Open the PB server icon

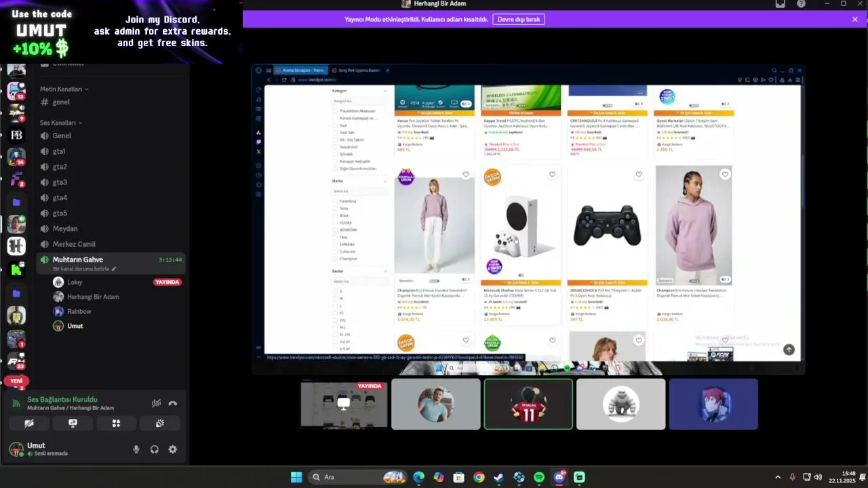click(16, 135)
